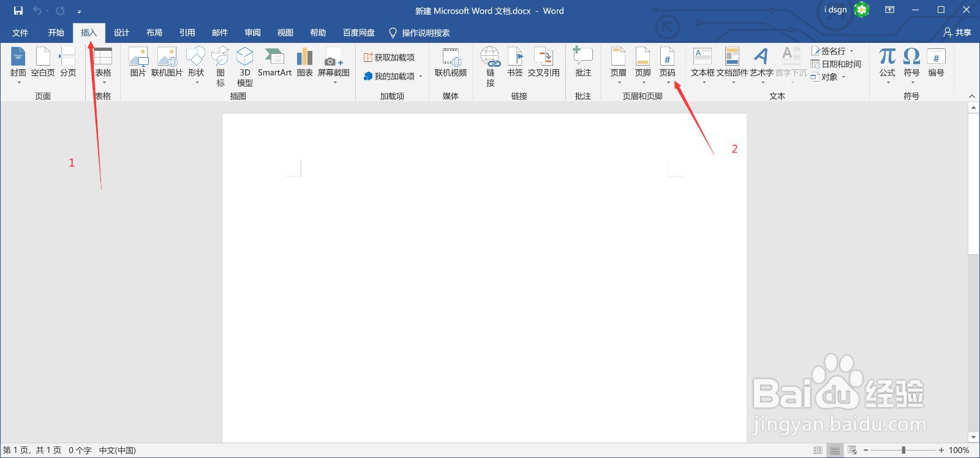The image size is (980, 458).
Task: Open the Screenshot (屏幕截图) menu
Action: tap(334, 65)
